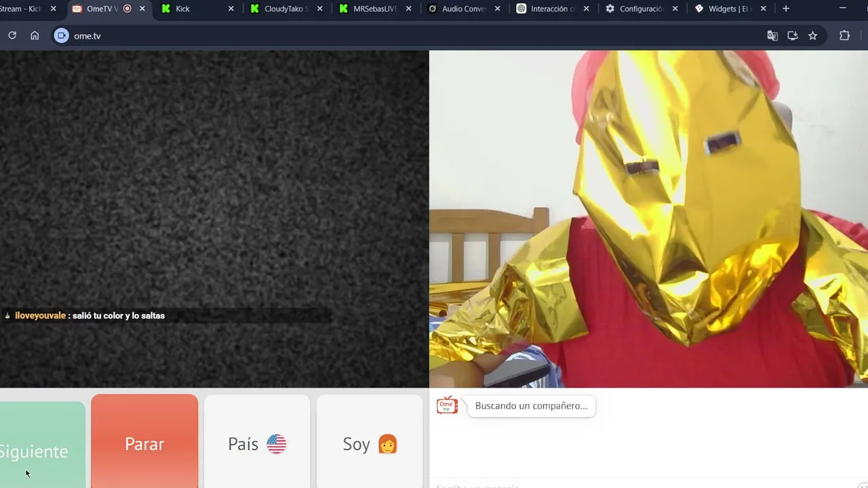
Task: Close the Configuración tab
Action: click(675, 9)
